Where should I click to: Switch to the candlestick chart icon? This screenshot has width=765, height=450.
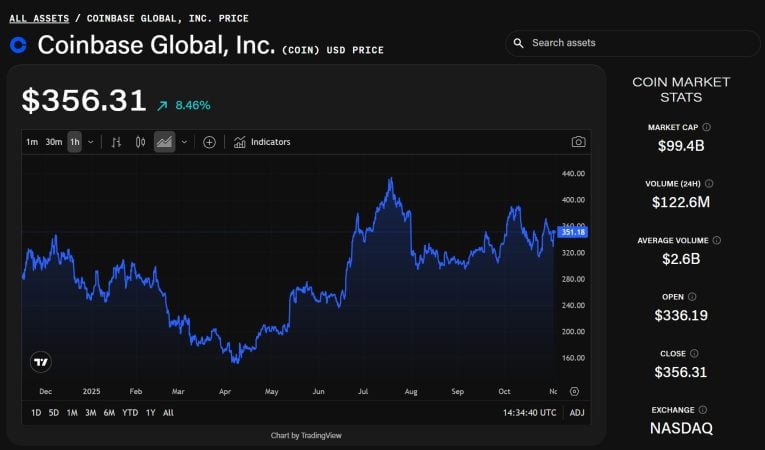coord(140,142)
